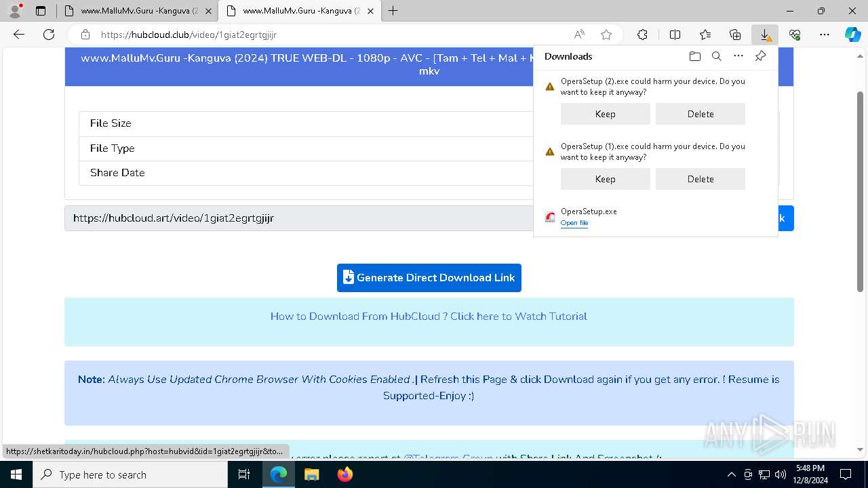
Task: Click the taskbar search box
Action: [x=130, y=474]
